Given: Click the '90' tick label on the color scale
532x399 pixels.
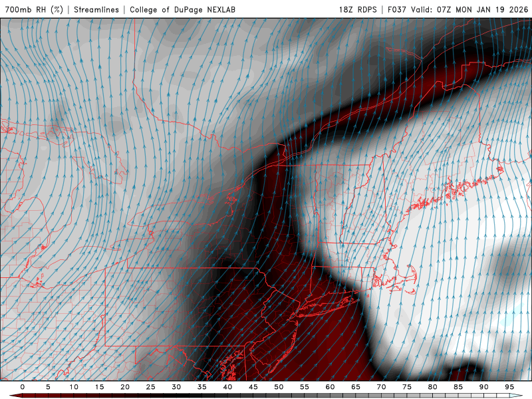Looking at the screenshot, I should pyautogui.click(x=483, y=387).
